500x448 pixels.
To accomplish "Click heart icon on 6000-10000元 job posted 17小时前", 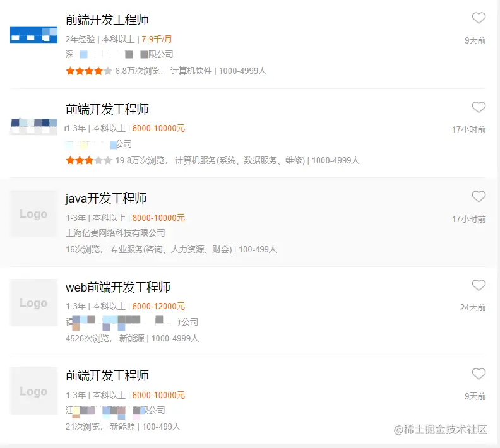I will click(x=479, y=107).
